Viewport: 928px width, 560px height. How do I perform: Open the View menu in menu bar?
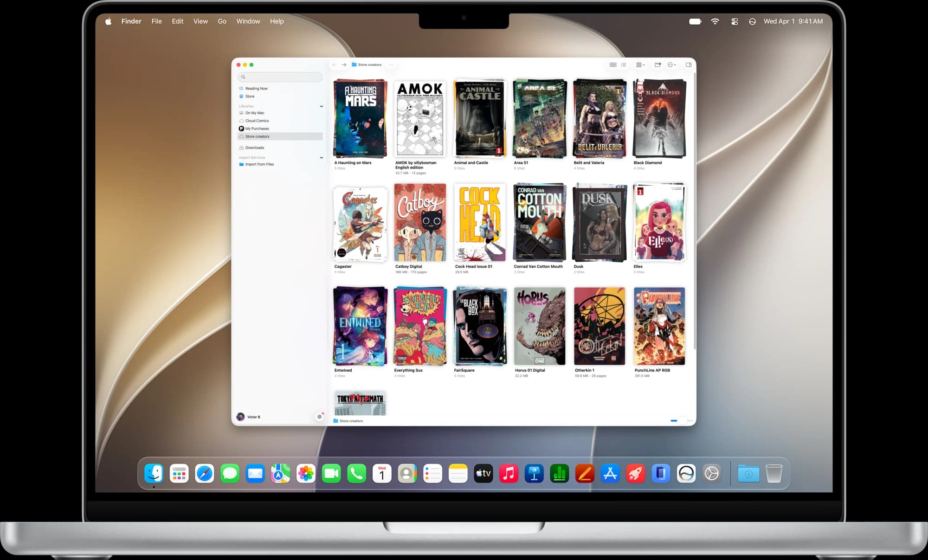point(200,21)
